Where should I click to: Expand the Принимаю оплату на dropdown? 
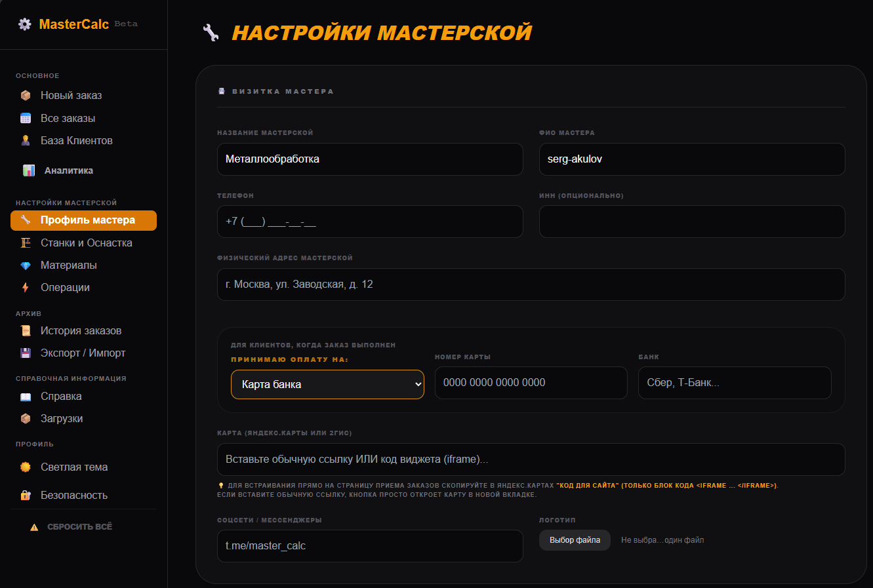(327, 385)
